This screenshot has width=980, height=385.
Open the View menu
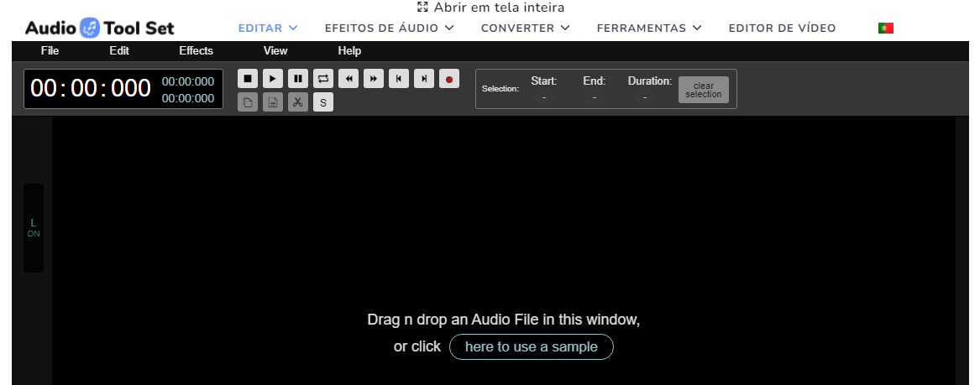[275, 51]
